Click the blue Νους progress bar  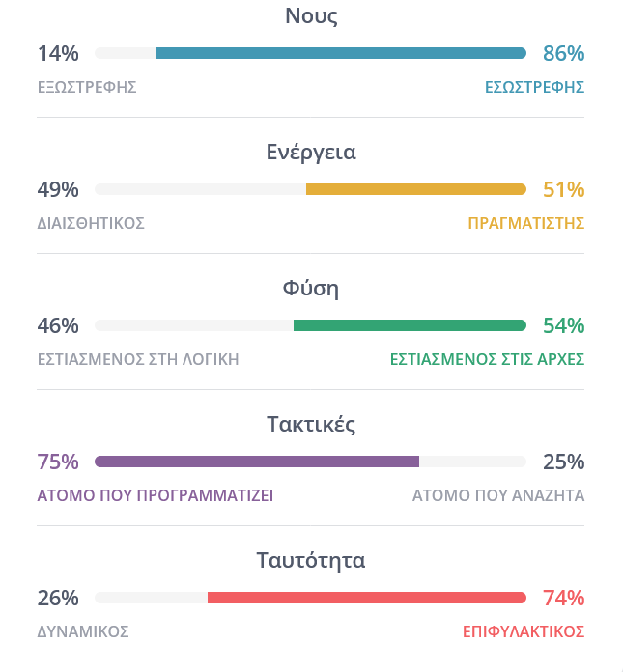pos(340,53)
